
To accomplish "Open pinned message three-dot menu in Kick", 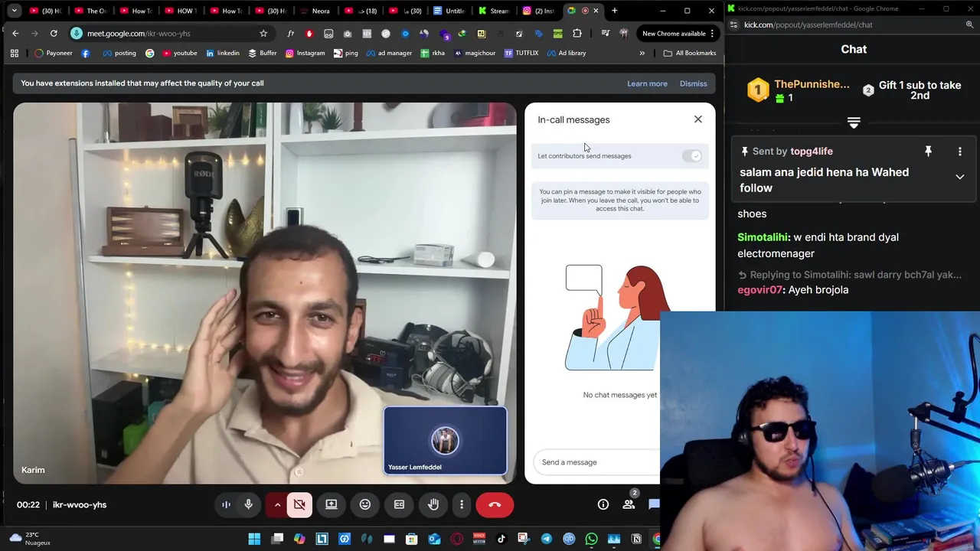I will coord(959,152).
